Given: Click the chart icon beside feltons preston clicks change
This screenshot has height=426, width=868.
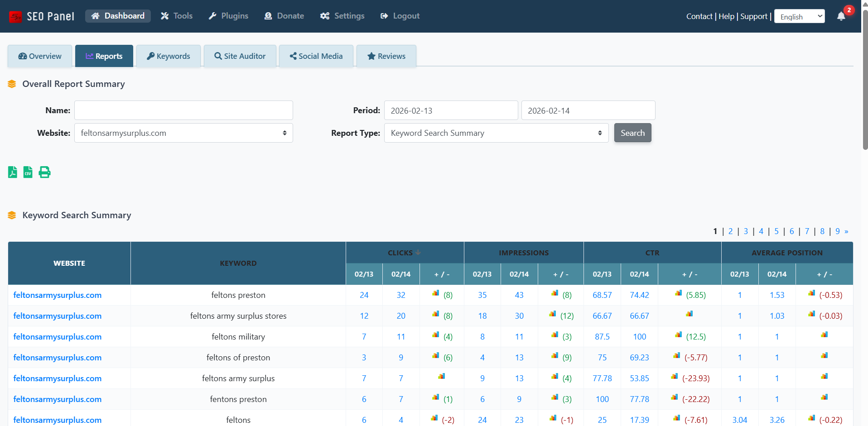Looking at the screenshot, I should coord(435,293).
